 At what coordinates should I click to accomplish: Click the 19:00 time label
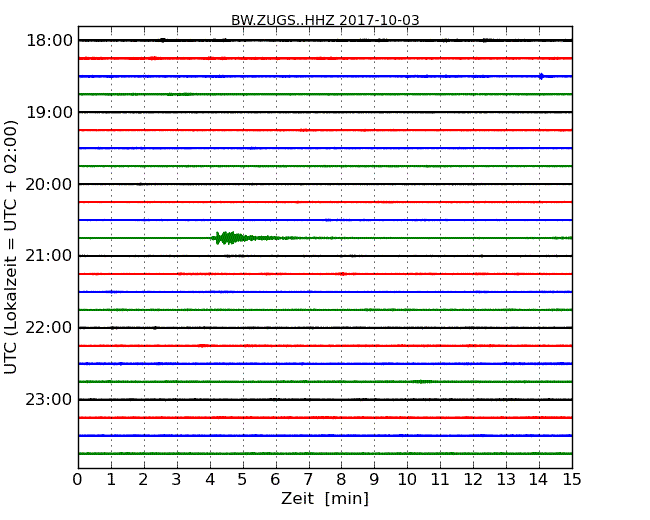(x=49, y=112)
